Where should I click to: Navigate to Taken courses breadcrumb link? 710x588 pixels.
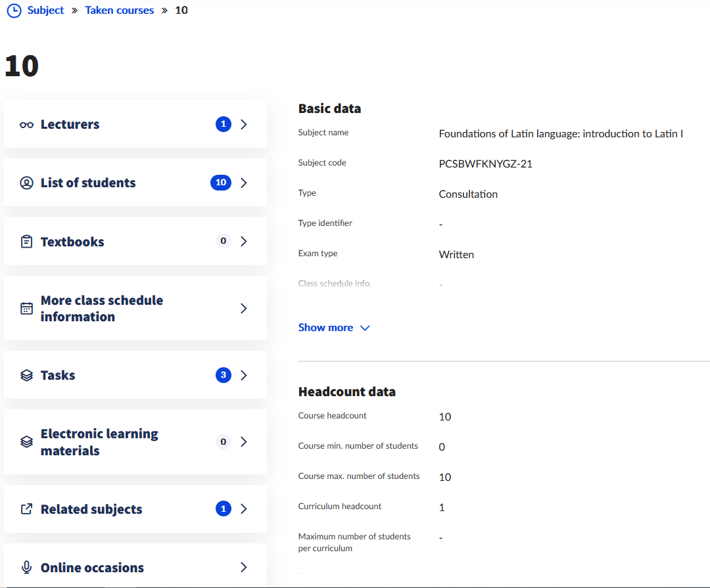120,11
